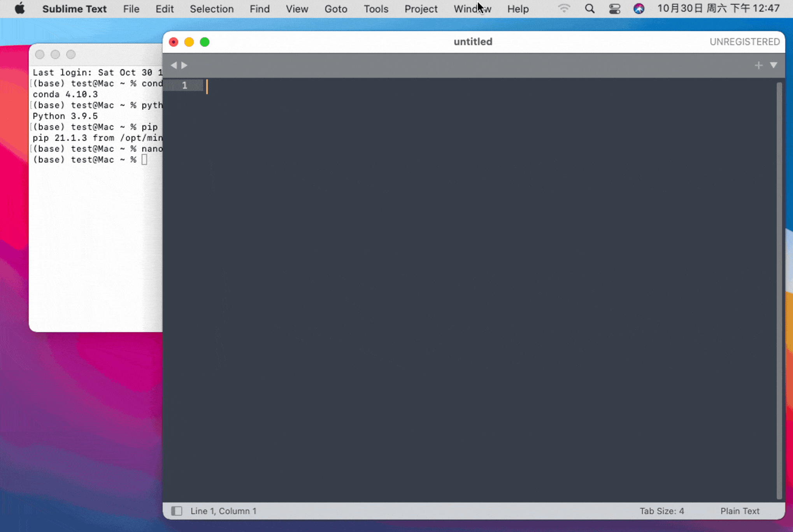Click the UNREGISTERED label in title bar
Screen dimensions: 793x532
(744, 42)
